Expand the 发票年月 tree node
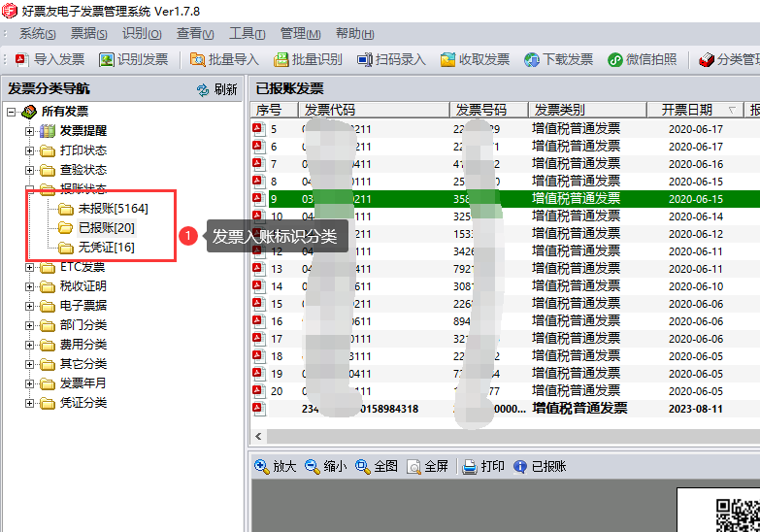This screenshot has width=760, height=532. click(x=30, y=383)
